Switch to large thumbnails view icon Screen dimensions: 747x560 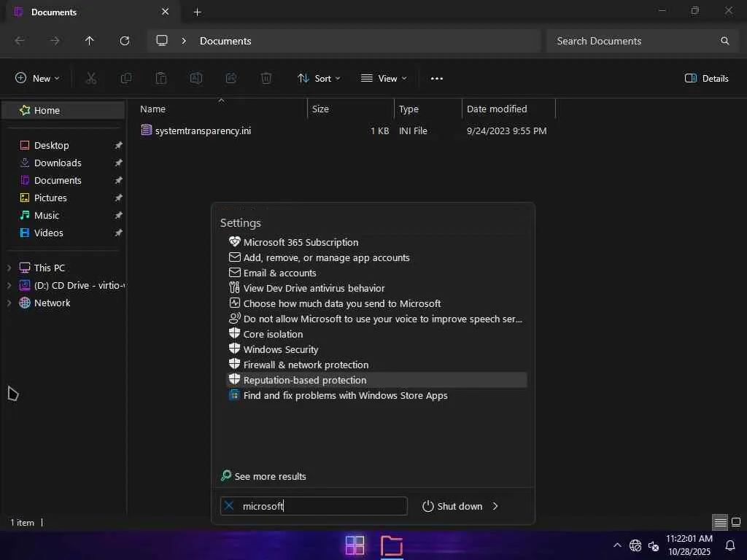736,522
